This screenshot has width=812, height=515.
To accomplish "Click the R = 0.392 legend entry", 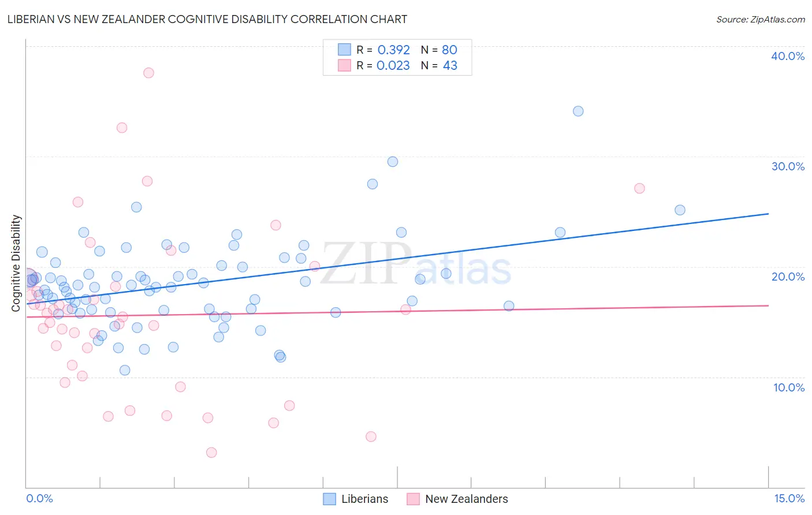I will pos(383,50).
